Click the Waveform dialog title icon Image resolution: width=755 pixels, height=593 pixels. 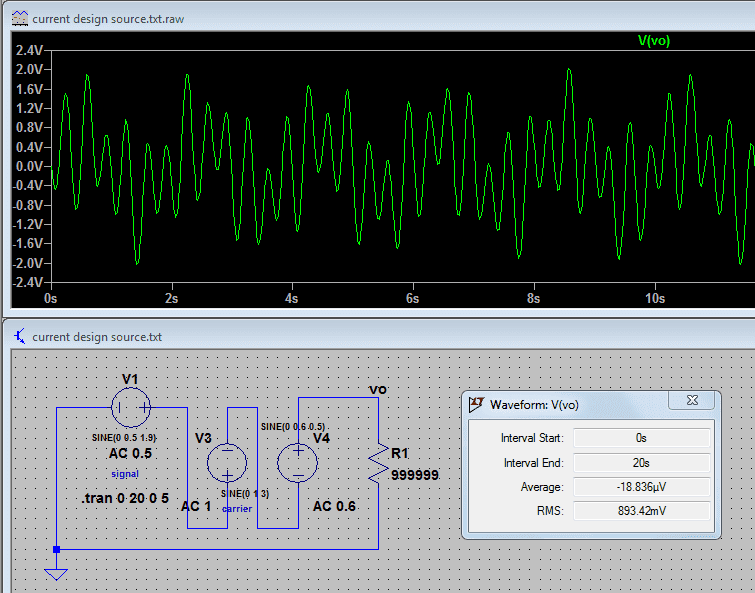click(477, 405)
